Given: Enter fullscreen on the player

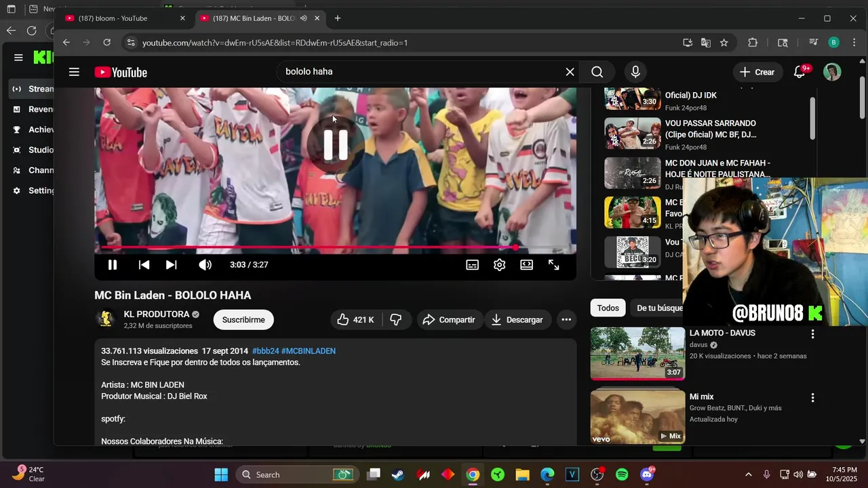Looking at the screenshot, I should tap(554, 265).
